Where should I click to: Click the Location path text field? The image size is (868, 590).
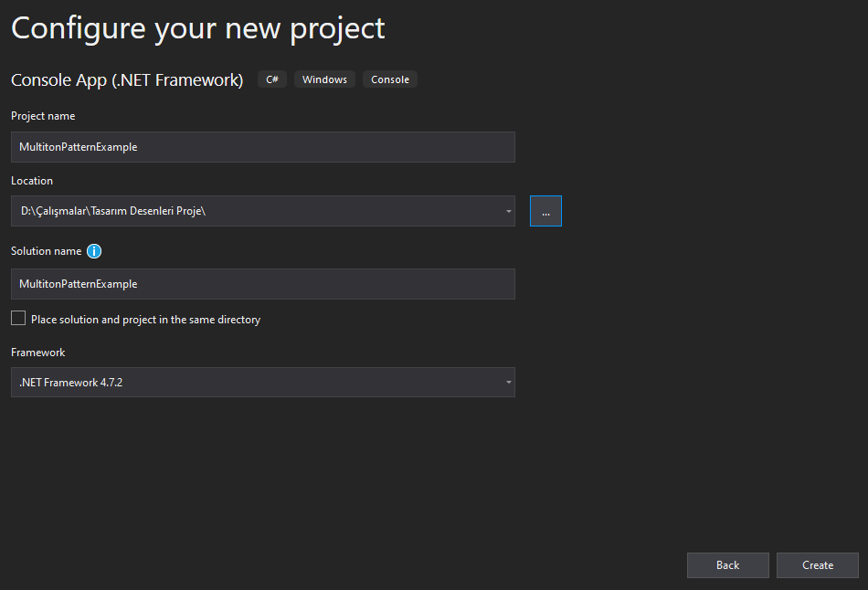(258, 211)
